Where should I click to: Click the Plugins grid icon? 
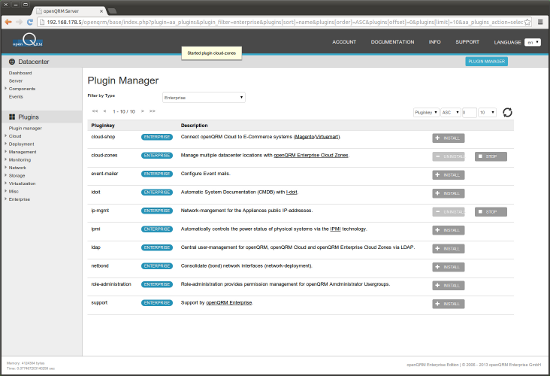point(12,117)
